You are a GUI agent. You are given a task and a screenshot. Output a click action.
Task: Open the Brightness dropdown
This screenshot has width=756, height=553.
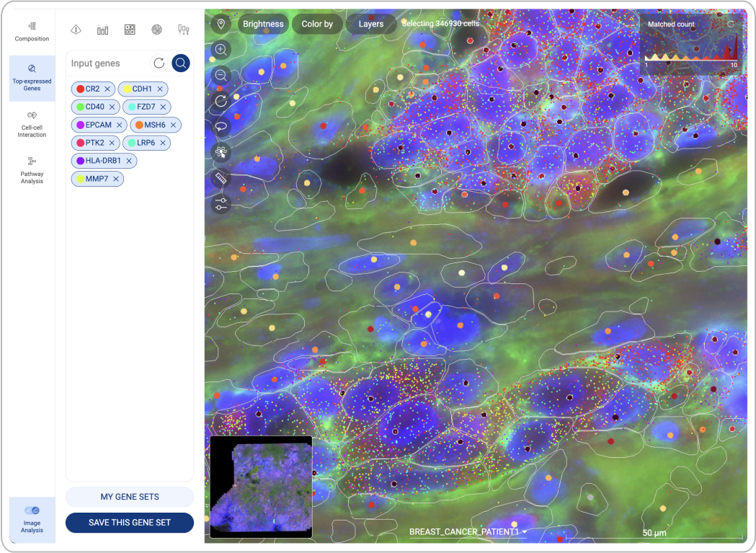click(x=263, y=24)
